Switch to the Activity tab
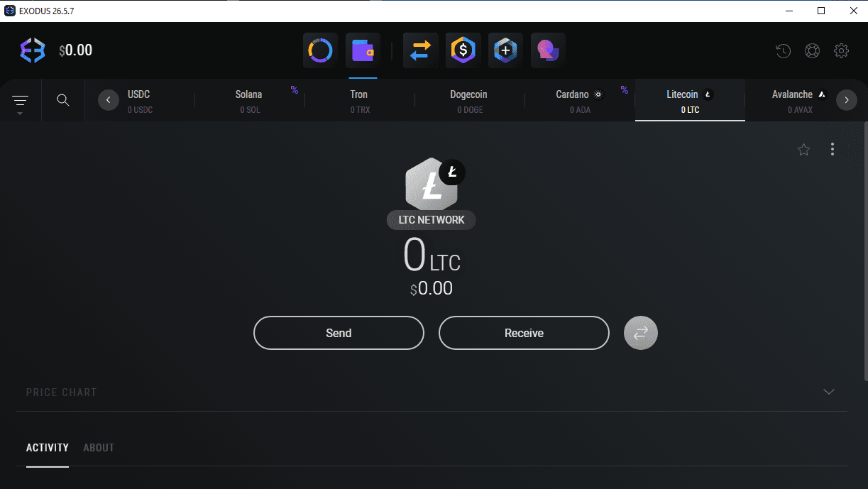868x489 pixels. (48, 448)
